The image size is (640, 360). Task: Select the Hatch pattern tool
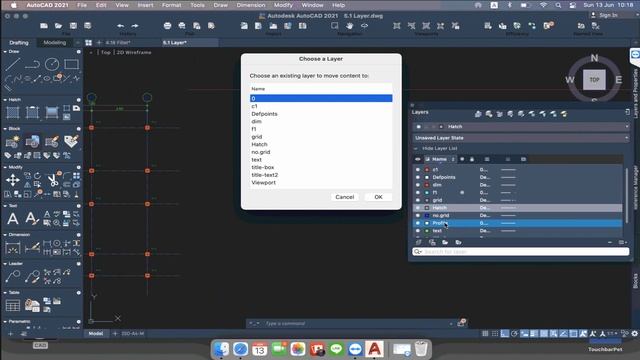[x=13, y=112]
